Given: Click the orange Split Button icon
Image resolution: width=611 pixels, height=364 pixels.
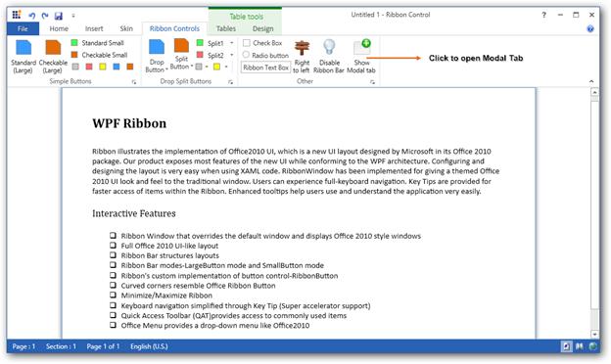Looking at the screenshot, I should click(x=181, y=46).
